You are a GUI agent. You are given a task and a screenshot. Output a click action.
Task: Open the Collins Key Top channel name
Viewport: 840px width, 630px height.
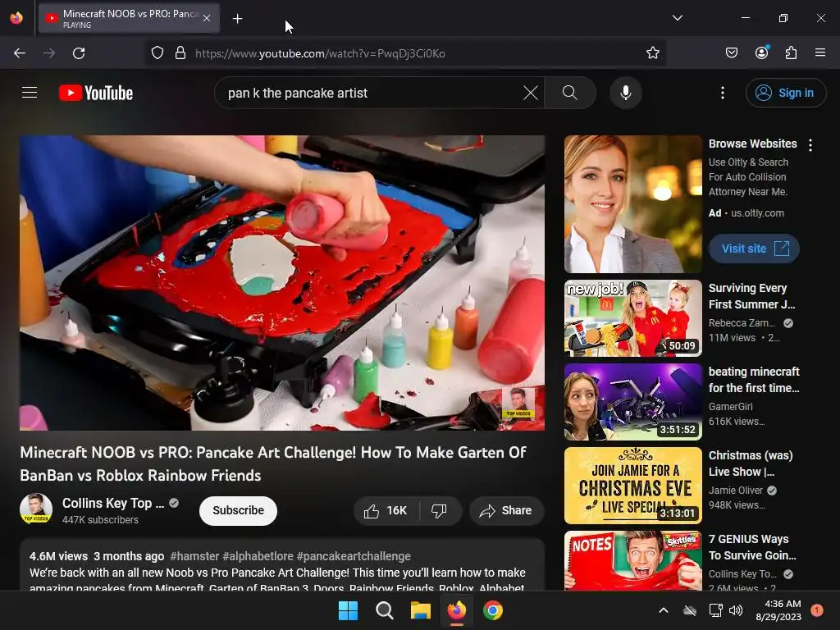coord(113,503)
